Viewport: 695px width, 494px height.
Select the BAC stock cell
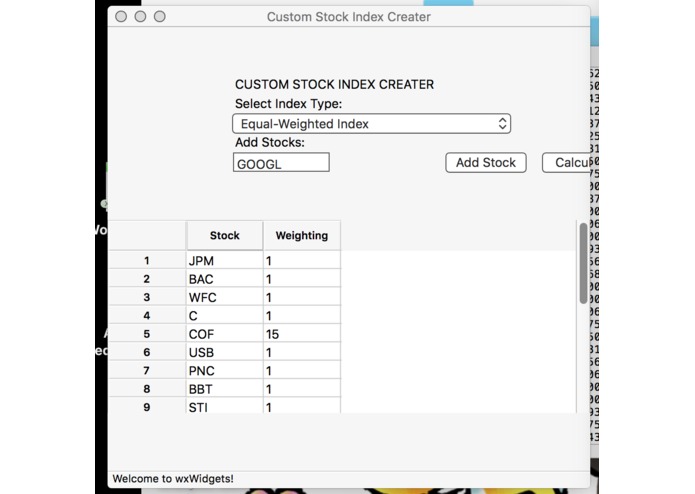(x=225, y=279)
